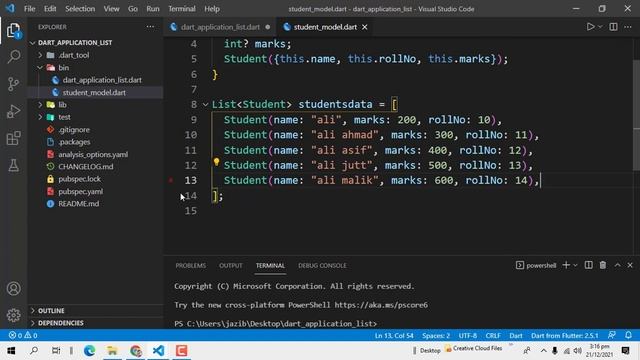The width and height of the screenshot is (640, 360).
Task: Switch to the DEBUG CONSOLE panel tab
Action: pyautogui.click(x=322, y=265)
